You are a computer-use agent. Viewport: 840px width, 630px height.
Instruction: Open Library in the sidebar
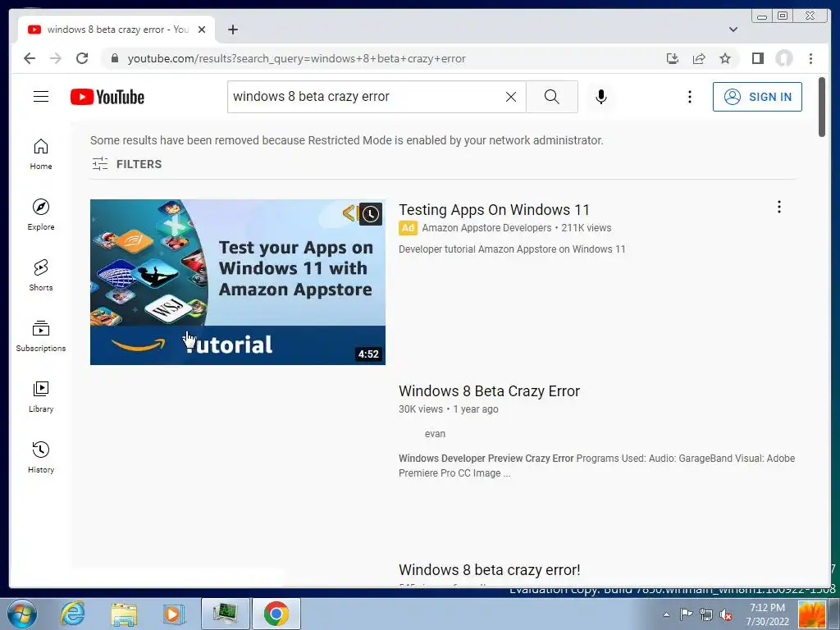click(41, 396)
